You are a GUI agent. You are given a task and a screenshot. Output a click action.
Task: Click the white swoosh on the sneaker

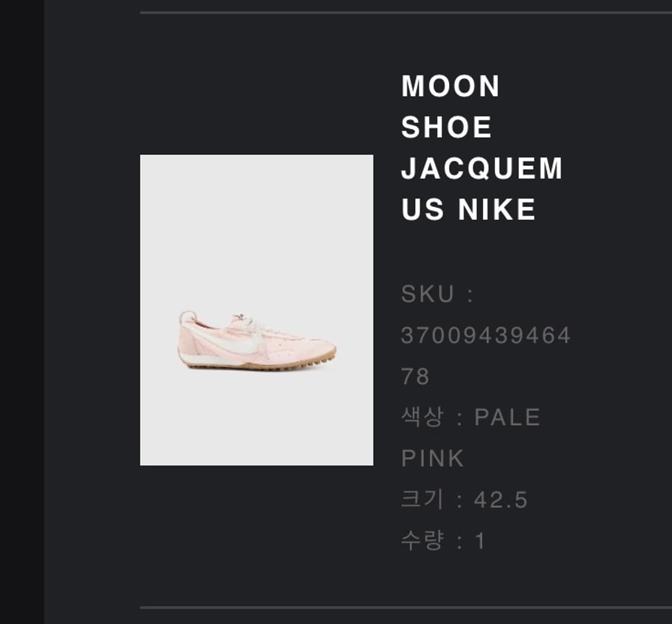(231, 339)
